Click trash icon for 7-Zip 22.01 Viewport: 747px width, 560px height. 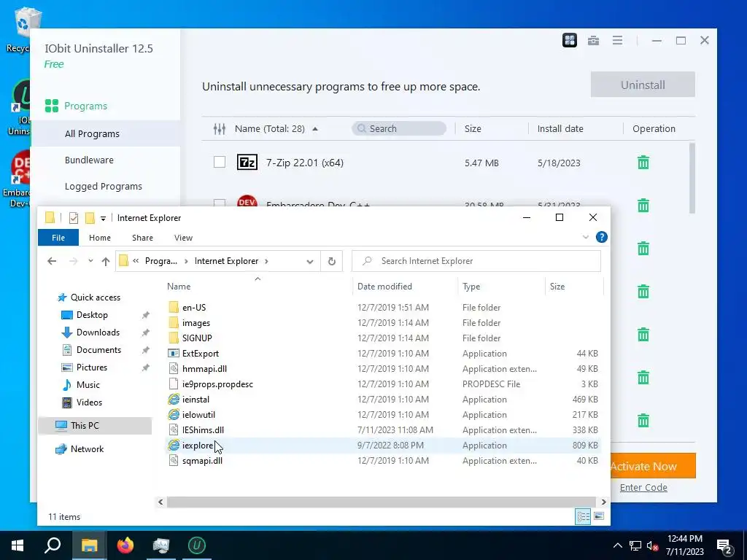[643, 163]
